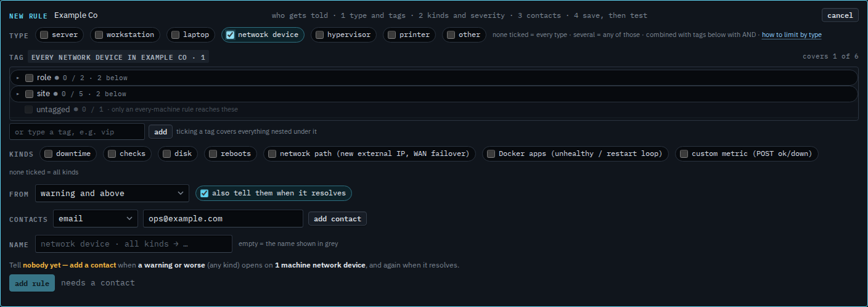Tick the role tag checkbox
The height and width of the screenshot is (307, 868).
pos(29,78)
